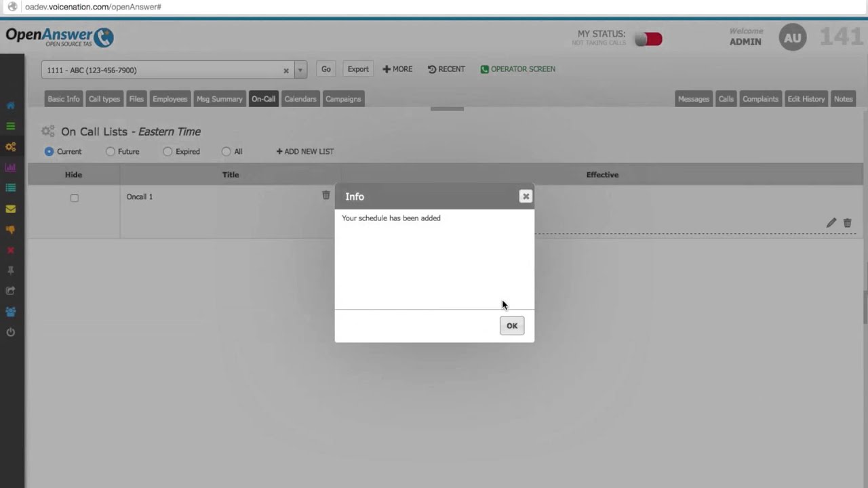Click the orange thumbs-down sidebar icon
Image resolution: width=868 pixels, height=488 pixels.
(10, 229)
